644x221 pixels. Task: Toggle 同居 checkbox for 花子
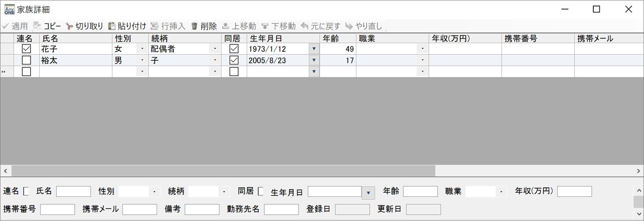234,49
